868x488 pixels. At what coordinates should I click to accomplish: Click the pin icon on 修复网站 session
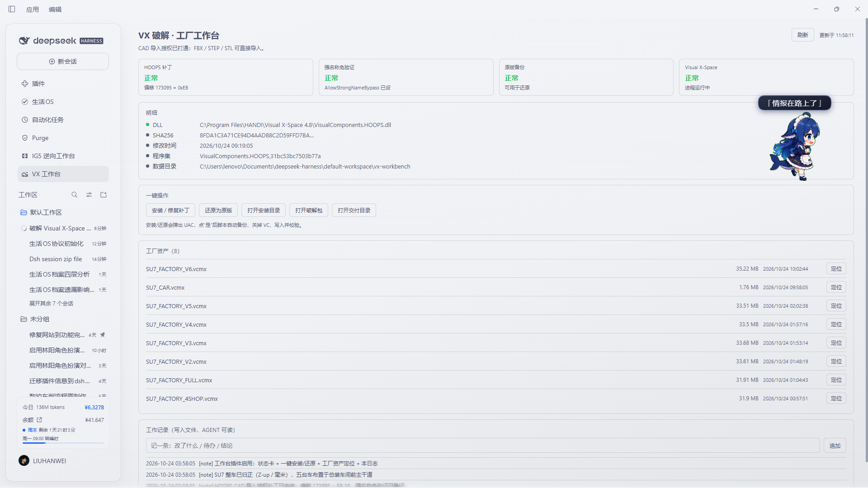(103, 335)
